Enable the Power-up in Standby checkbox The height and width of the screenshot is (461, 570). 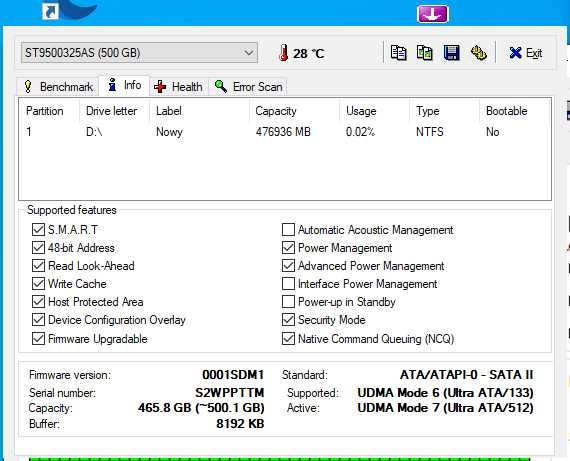(x=288, y=301)
